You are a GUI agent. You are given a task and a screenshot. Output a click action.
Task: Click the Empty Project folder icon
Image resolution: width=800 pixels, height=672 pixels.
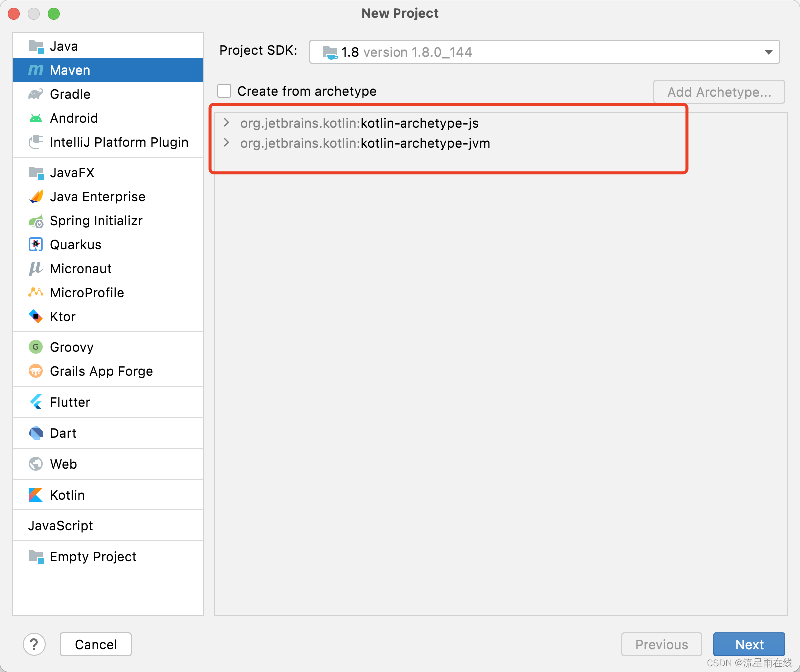coord(36,557)
